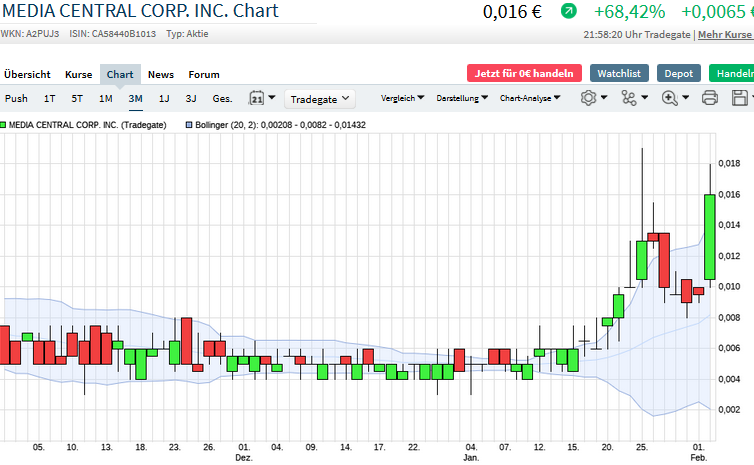Add stock to Watchlist
The height and width of the screenshot is (465, 754).
coord(619,73)
